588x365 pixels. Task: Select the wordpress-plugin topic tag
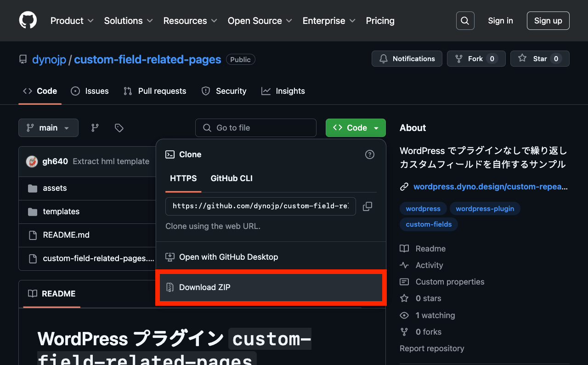[x=485, y=209]
